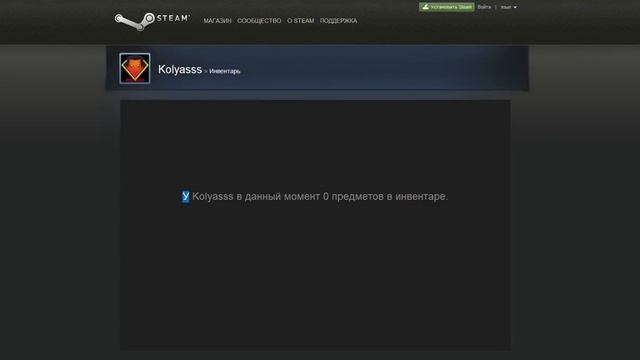This screenshot has height=360, width=640.
Task: Open the СООБЩЕСТВО menu
Action: tap(259, 21)
